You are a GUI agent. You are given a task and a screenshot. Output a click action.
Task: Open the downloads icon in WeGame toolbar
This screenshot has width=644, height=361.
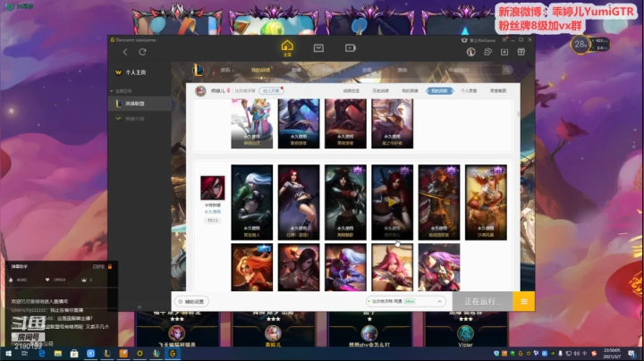504,52
